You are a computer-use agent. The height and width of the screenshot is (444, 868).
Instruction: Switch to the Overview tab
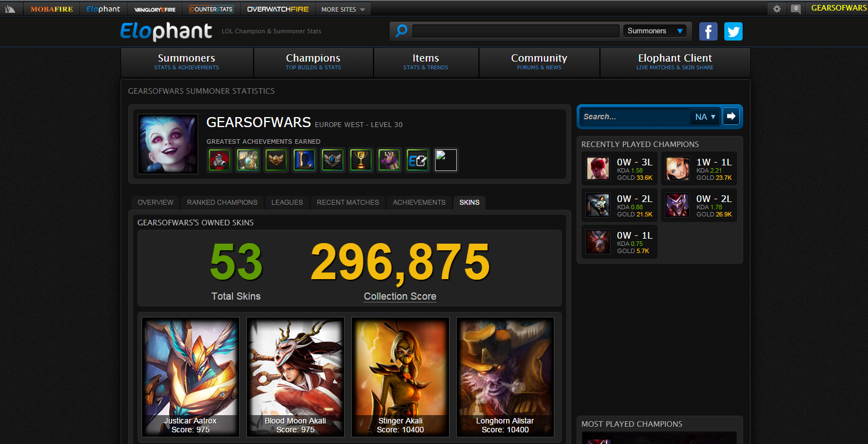(x=155, y=203)
